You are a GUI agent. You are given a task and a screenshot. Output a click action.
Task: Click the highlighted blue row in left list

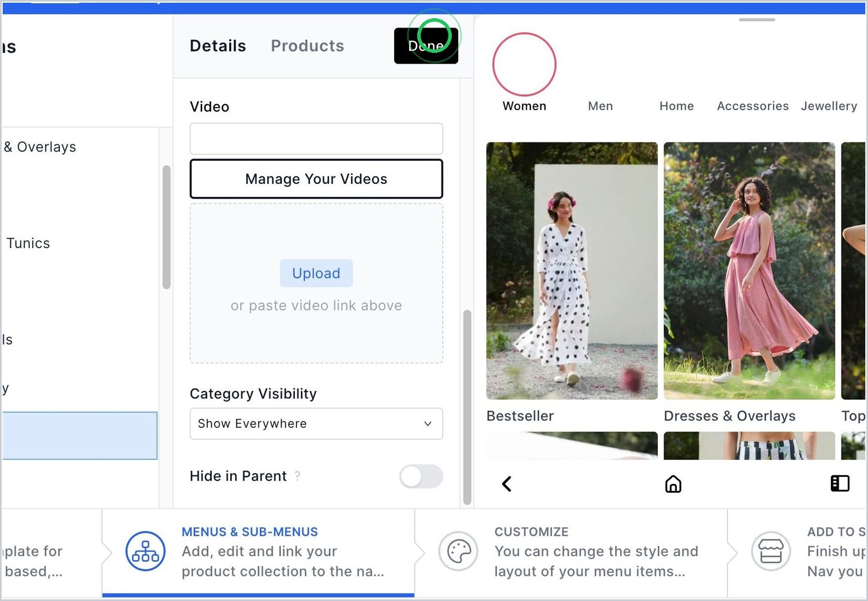(80, 436)
